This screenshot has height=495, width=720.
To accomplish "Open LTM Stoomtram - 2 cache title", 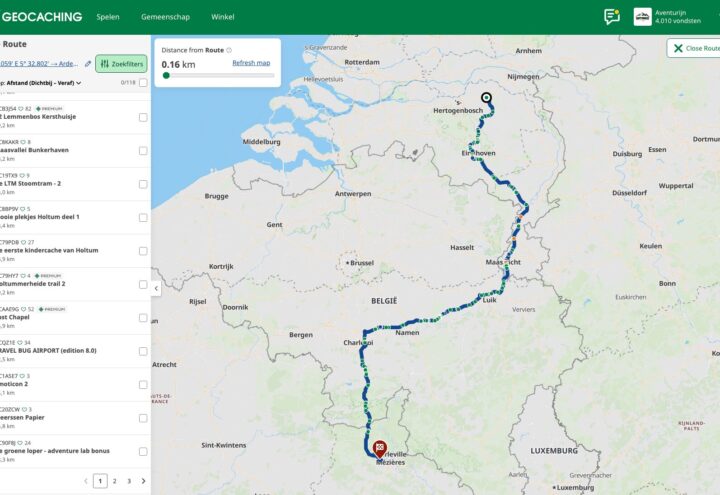I will [x=31, y=183].
